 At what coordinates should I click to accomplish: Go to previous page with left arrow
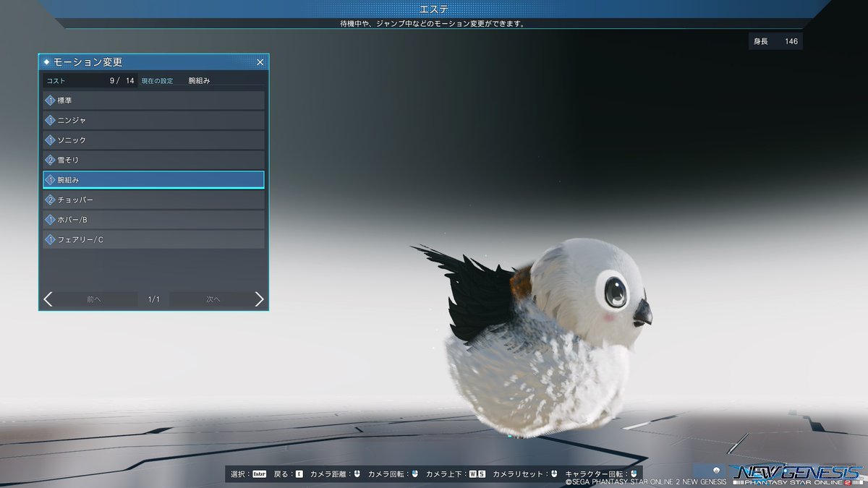coord(48,299)
